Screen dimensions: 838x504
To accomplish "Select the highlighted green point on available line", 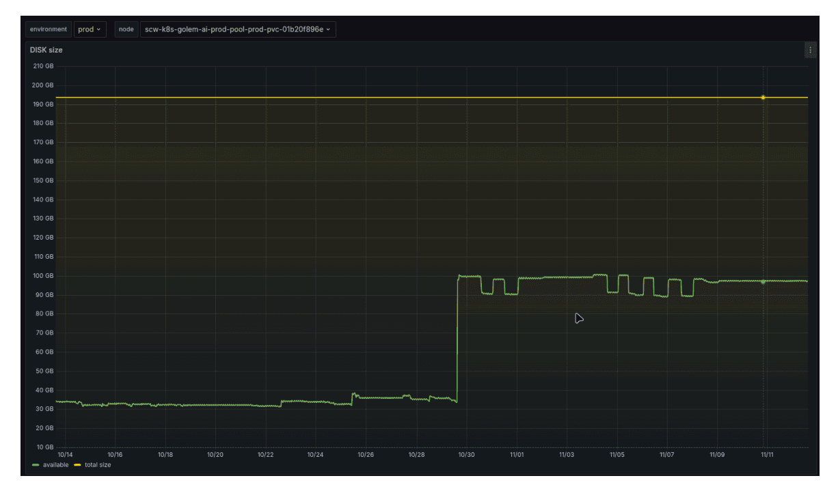I will 763,281.
